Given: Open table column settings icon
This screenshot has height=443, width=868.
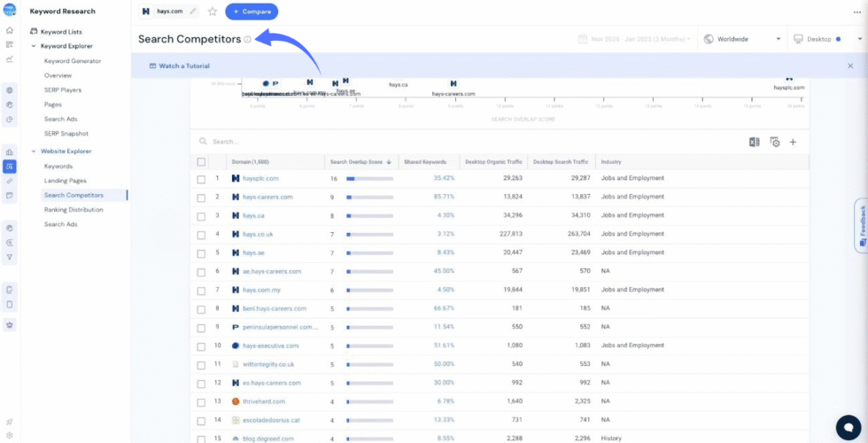Looking at the screenshot, I should pos(774,142).
